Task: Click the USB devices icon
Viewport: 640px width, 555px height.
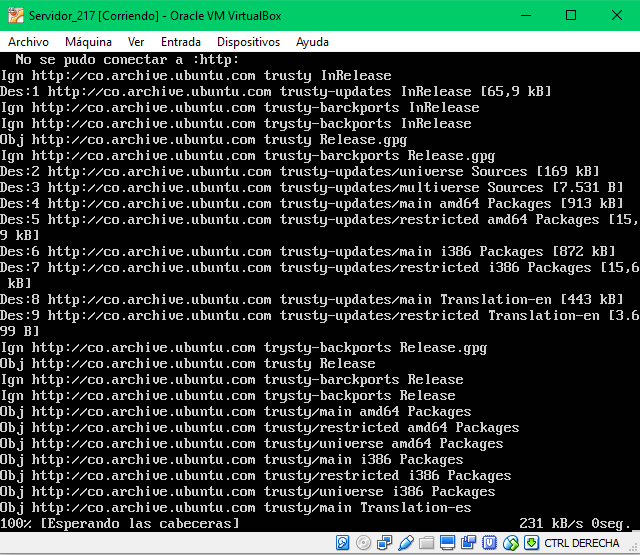Action: [406, 543]
